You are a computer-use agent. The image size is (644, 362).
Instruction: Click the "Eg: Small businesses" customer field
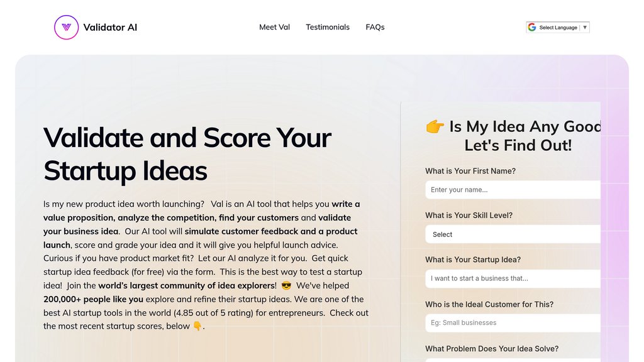click(513, 323)
